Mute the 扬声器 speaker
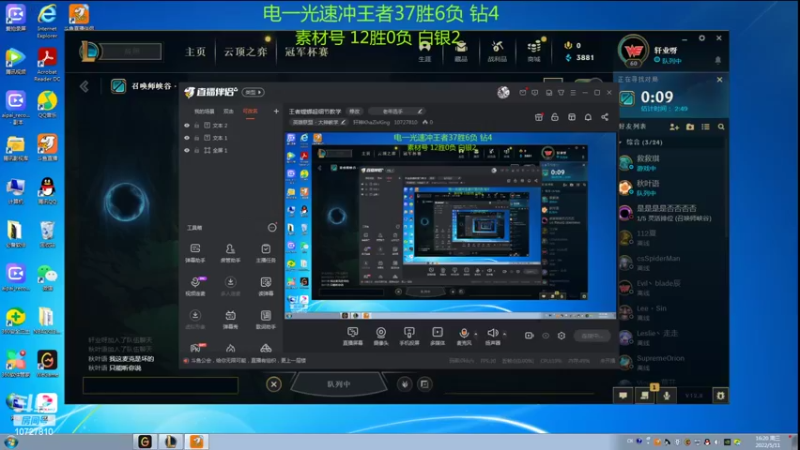This screenshot has width=800, height=450. 492,336
